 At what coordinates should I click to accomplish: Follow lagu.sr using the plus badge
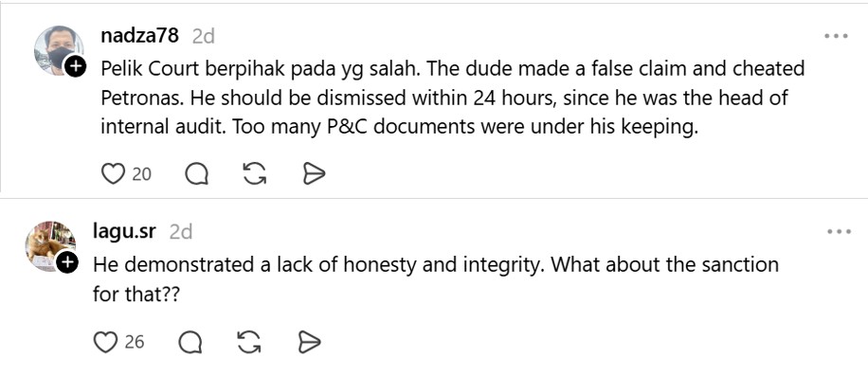[67, 262]
